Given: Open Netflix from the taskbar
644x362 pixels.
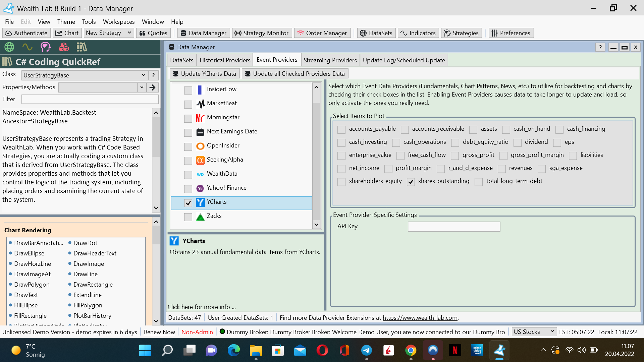Looking at the screenshot, I should (x=455, y=350).
